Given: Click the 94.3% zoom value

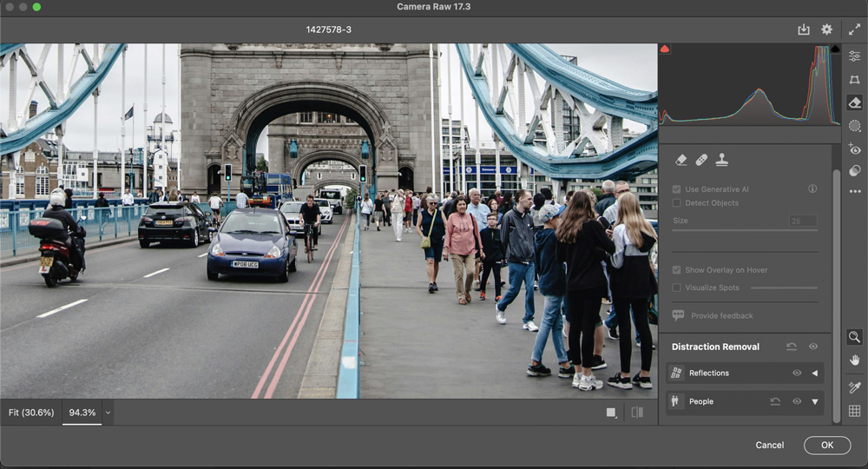Looking at the screenshot, I should 82,413.
